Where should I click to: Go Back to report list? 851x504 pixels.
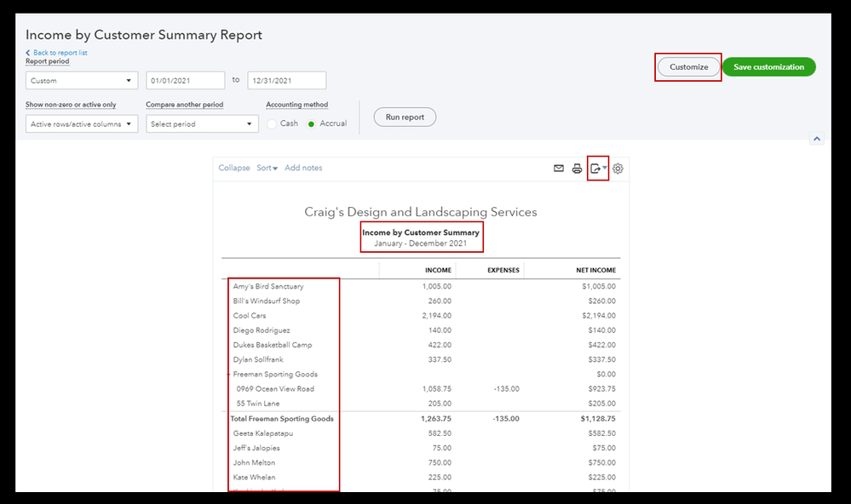click(x=60, y=53)
